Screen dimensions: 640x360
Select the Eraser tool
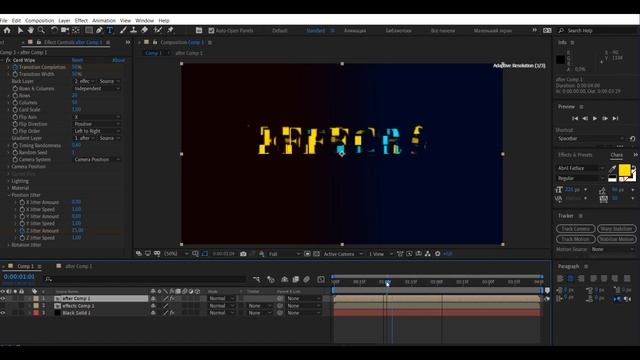tap(144, 31)
